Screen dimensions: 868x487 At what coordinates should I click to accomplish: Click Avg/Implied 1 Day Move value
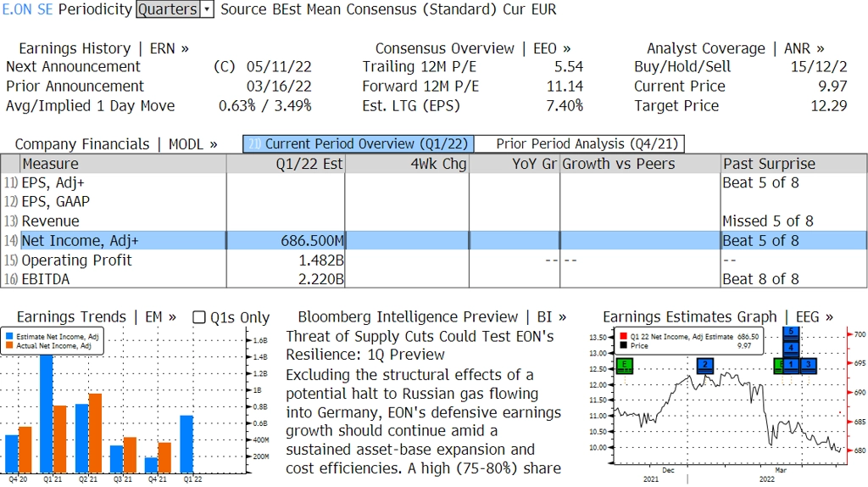(265, 106)
